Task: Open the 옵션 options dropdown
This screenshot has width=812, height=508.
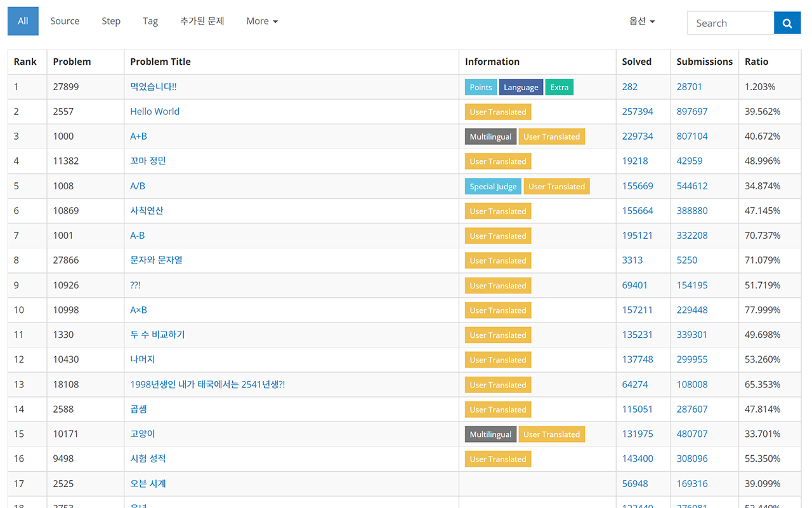Action: [x=641, y=21]
